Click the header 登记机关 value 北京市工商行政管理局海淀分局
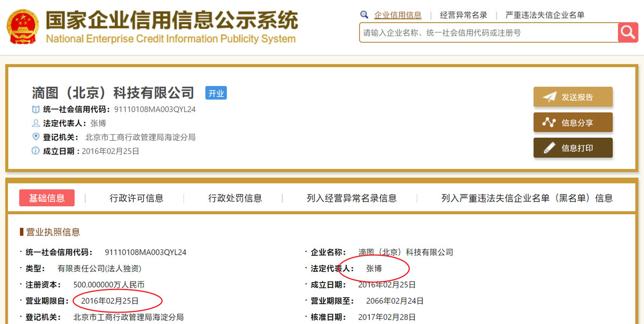Screen dimensions: 644x324 (141, 137)
